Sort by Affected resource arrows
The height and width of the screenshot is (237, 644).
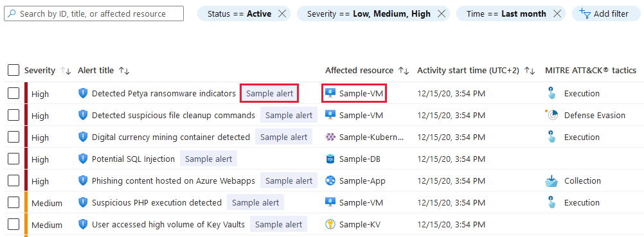click(404, 71)
